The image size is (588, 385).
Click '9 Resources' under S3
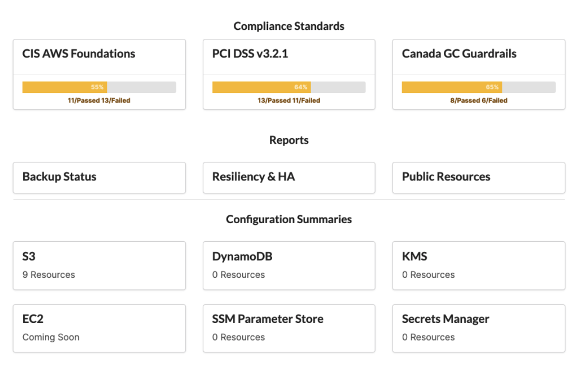pyautogui.click(x=48, y=275)
